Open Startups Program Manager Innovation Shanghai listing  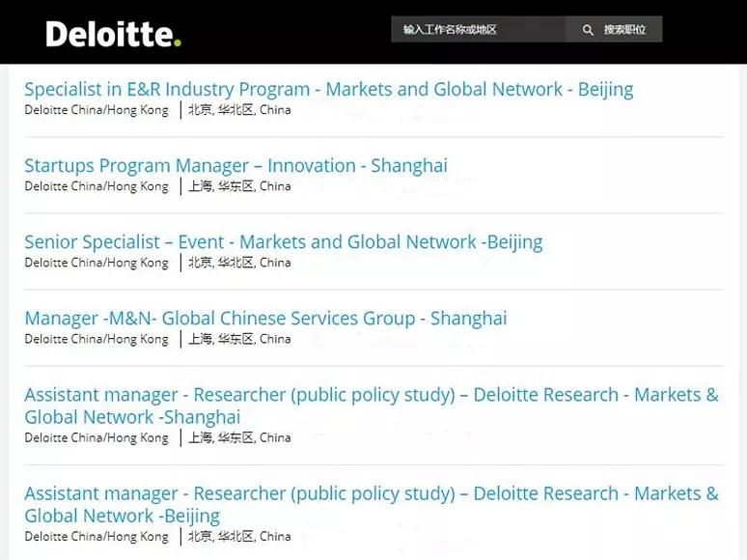click(x=235, y=165)
